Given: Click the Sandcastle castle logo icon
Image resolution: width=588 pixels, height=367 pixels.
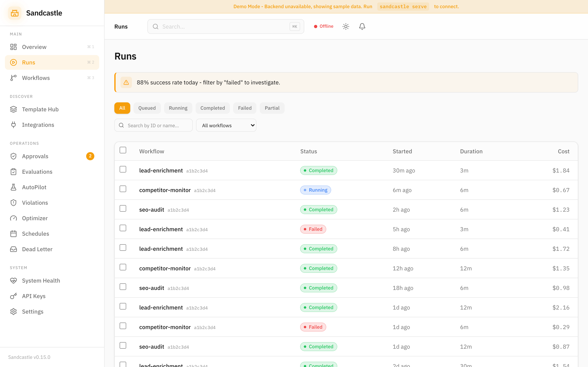Looking at the screenshot, I should click(x=14, y=13).
